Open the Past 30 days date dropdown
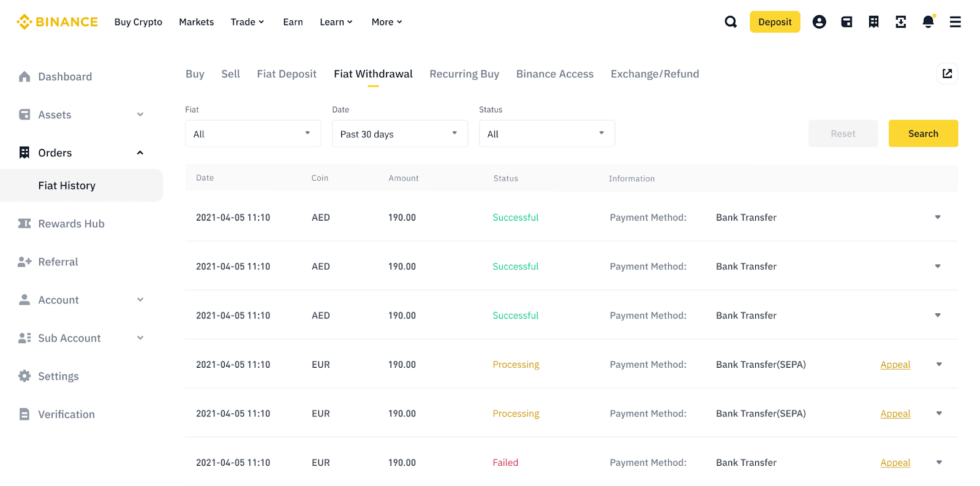This screenshot has width=980, height=486. pos(400,134)
